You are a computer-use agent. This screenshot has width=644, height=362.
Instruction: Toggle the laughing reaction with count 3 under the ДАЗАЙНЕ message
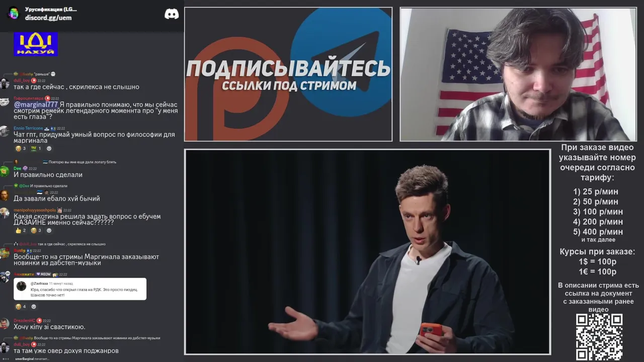36,230
